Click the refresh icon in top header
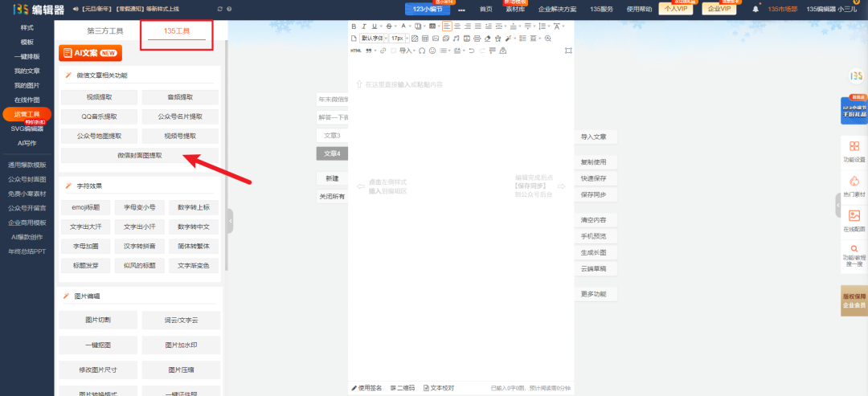The width and height of the screenshot is (868, 396). click(220, 9)
